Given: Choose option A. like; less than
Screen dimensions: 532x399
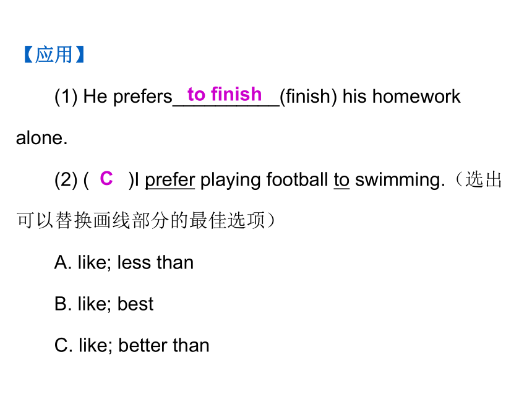Looking at the screenshot, I should tap(124, 262).
